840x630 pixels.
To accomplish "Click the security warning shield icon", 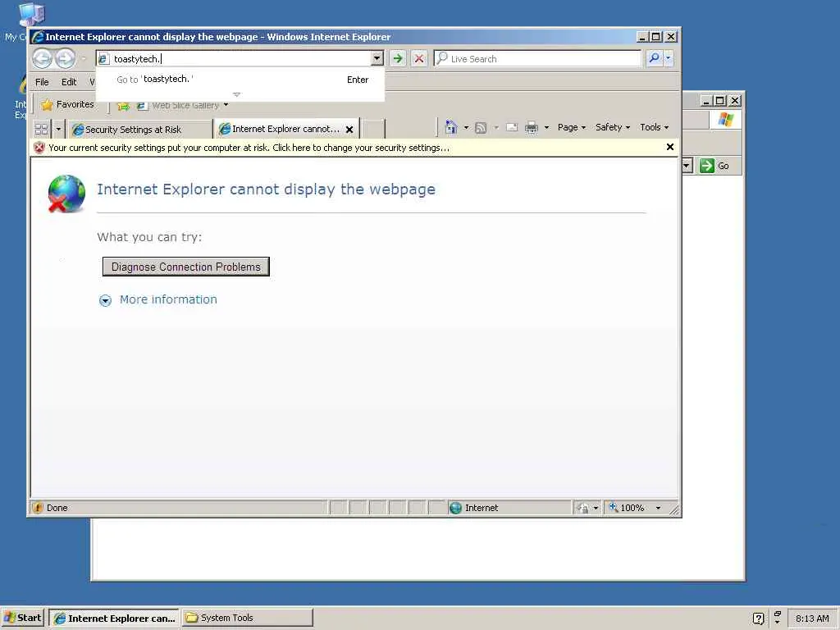I will 39,148.
